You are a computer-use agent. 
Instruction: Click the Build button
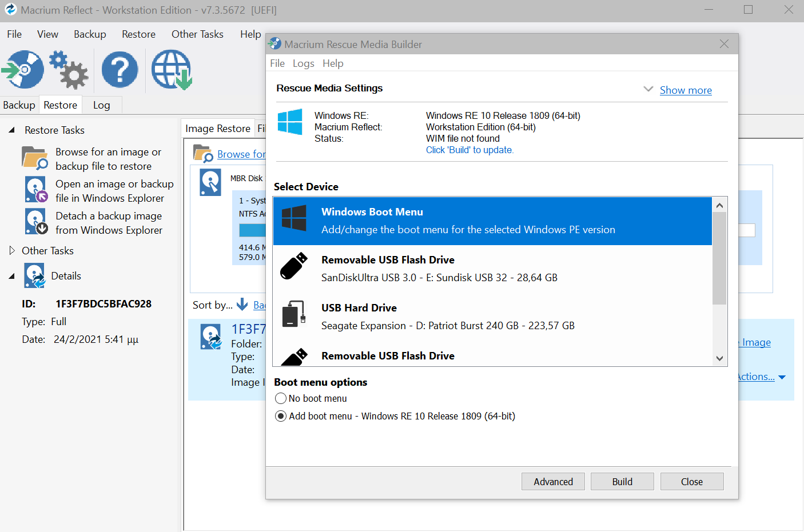pyautogui.click(x=622, y=482)
